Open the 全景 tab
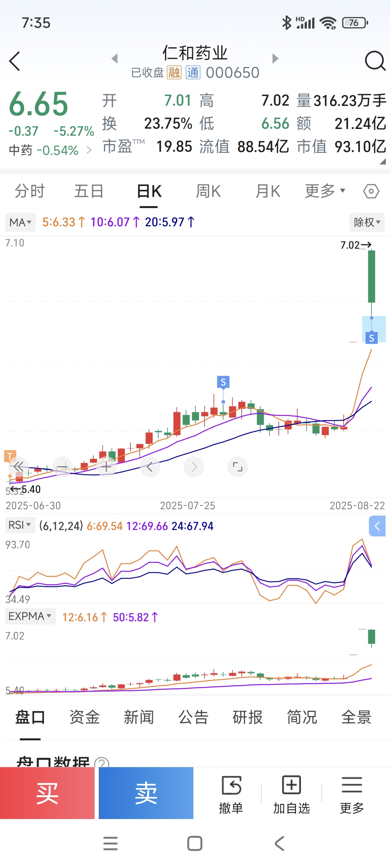The image size is (390, 868). (x=356, y=717)
